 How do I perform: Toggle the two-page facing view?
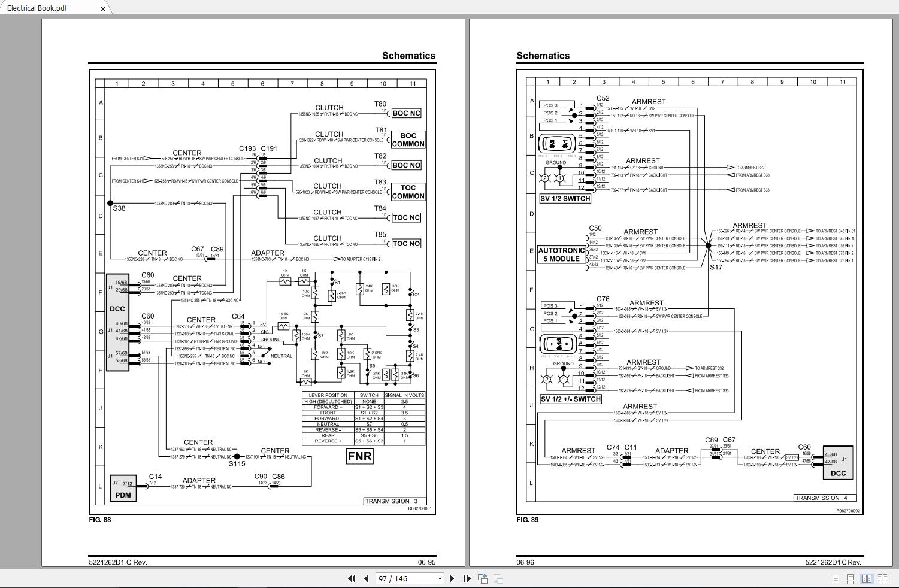point(866,578)
